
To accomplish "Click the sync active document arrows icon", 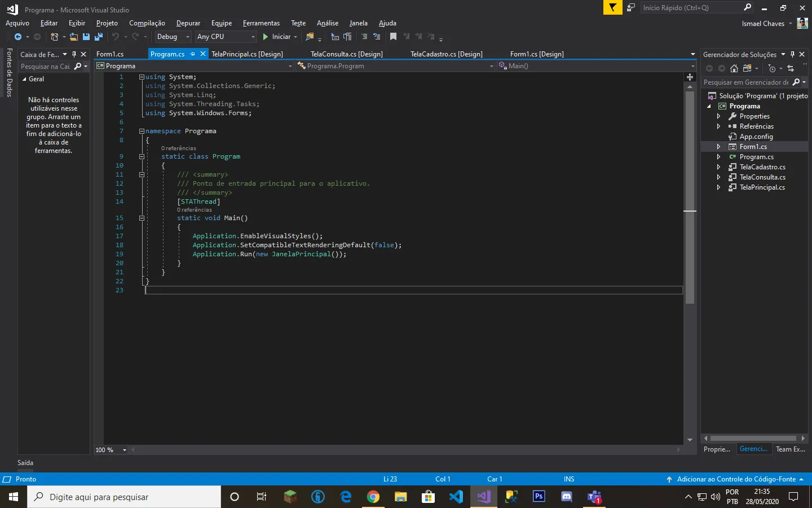I will [x=791, y=68].
